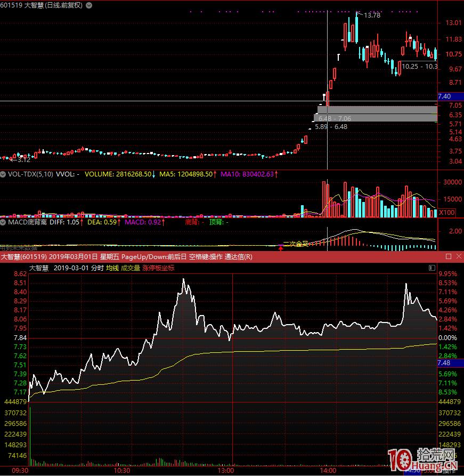
Task: Click the 7.48 price tag on intraday axis
Action: (x=450, y=363)
